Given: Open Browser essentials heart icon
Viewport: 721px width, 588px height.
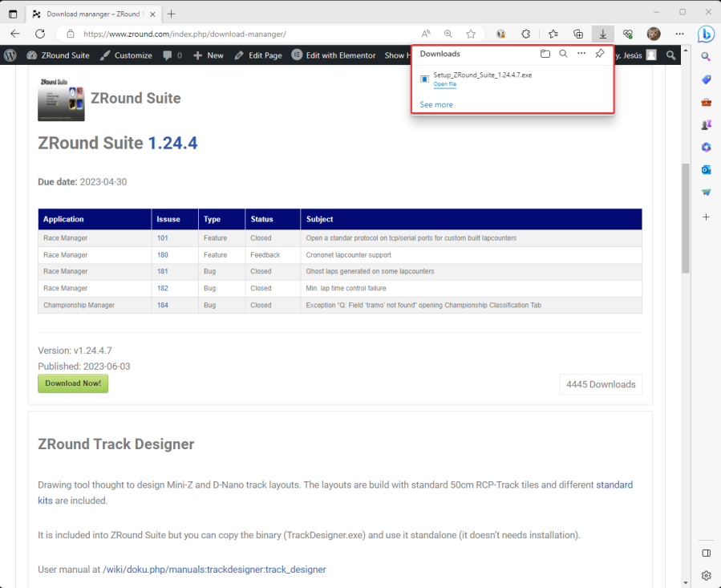Looking at the screenshot, I should click(x=628, y=34).
